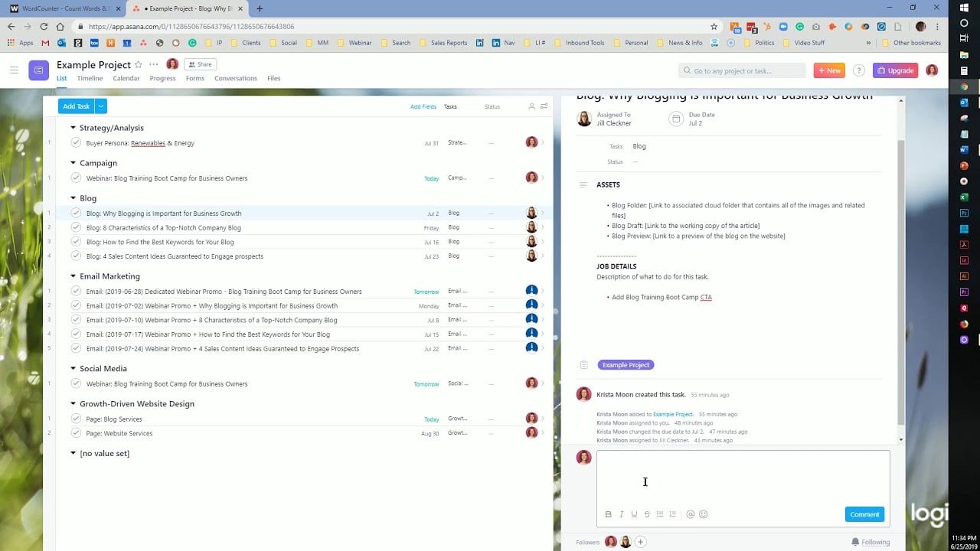
Task: Mark 'Buyer Persona: Renewables & Energy' task complete
Action: (x=76, y=143)
